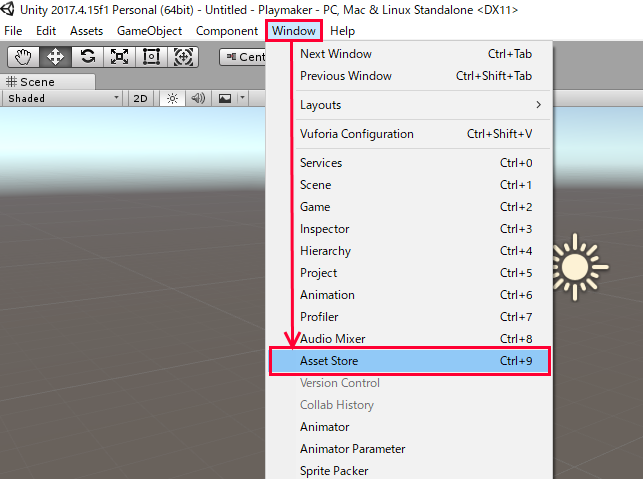
Task: Open the Game window
Action: [x=410, y=207]
